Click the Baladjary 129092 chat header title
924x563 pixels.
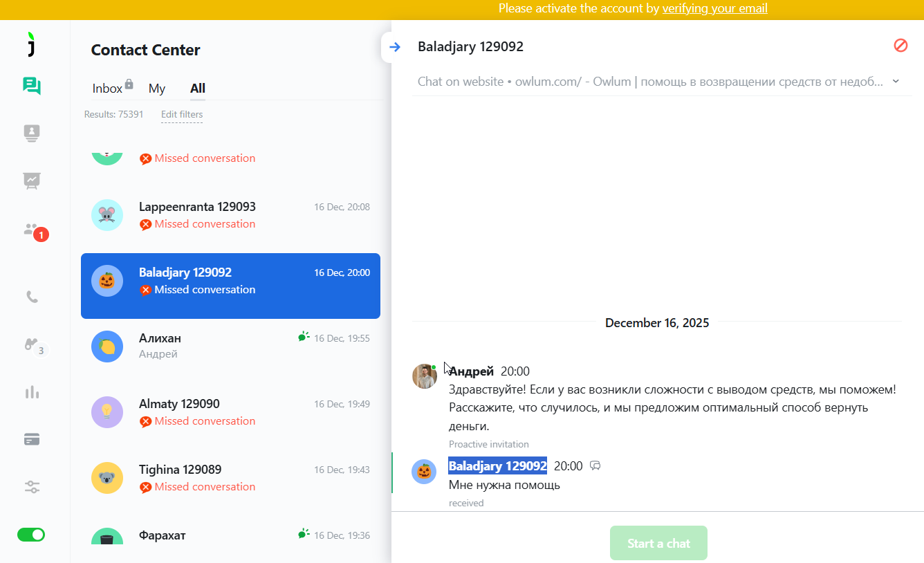tap(470, 46)
